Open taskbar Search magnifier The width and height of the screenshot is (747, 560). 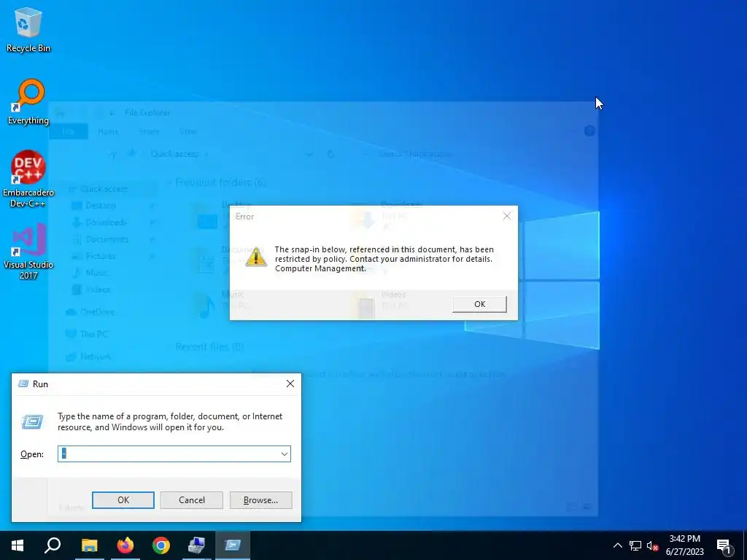coord(53,545)
